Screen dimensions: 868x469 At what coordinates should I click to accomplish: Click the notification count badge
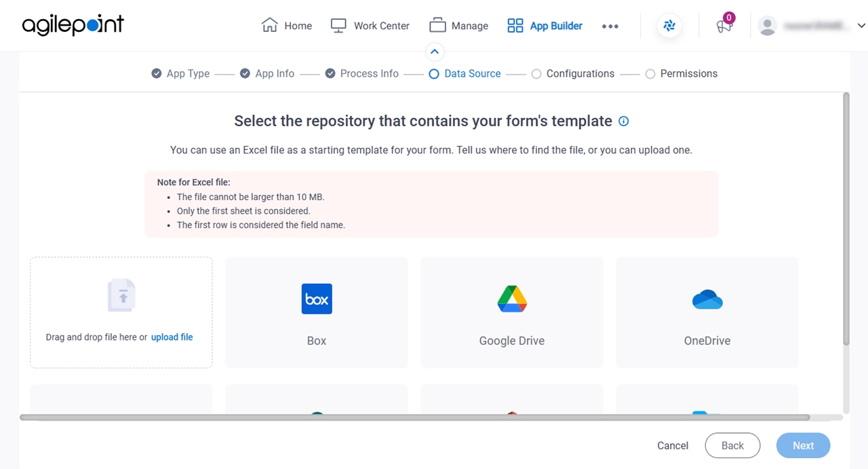coord(729,18)
